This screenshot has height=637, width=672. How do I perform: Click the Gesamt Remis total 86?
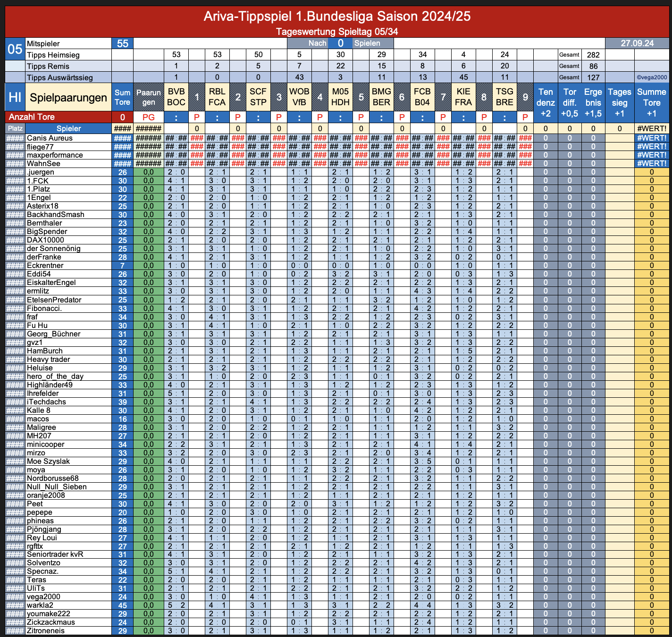593,66
